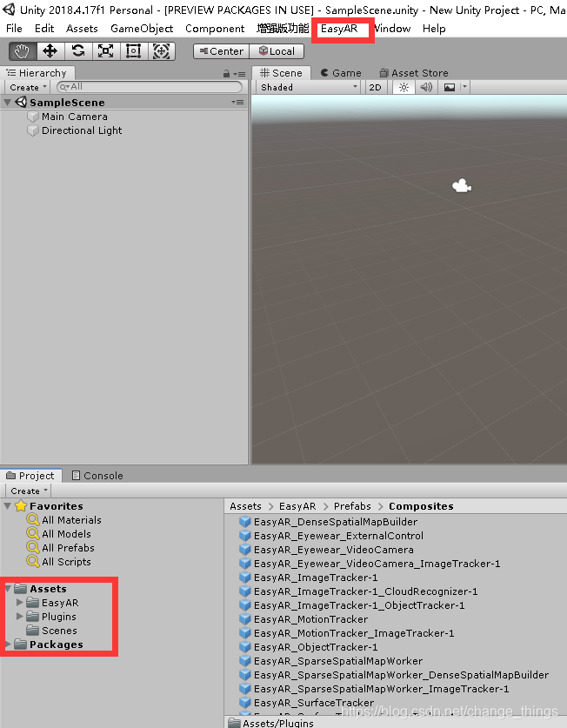
Task: Click the camera gizmo in Scene view
Action: point(462,186)
